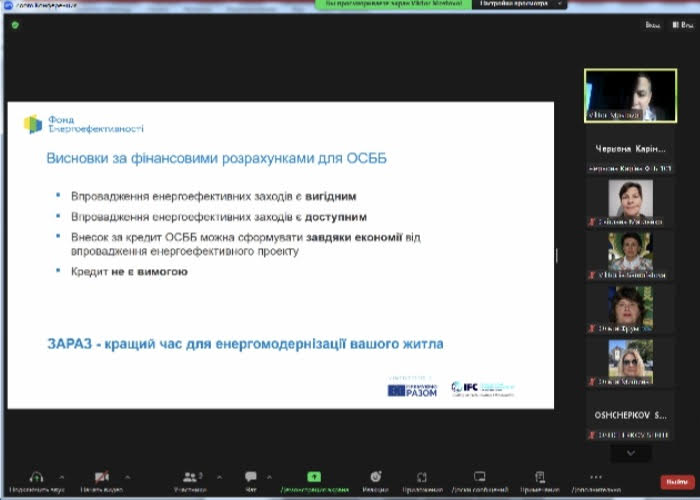Expand audio options arrow beside headphone icon

click(62, 477)
